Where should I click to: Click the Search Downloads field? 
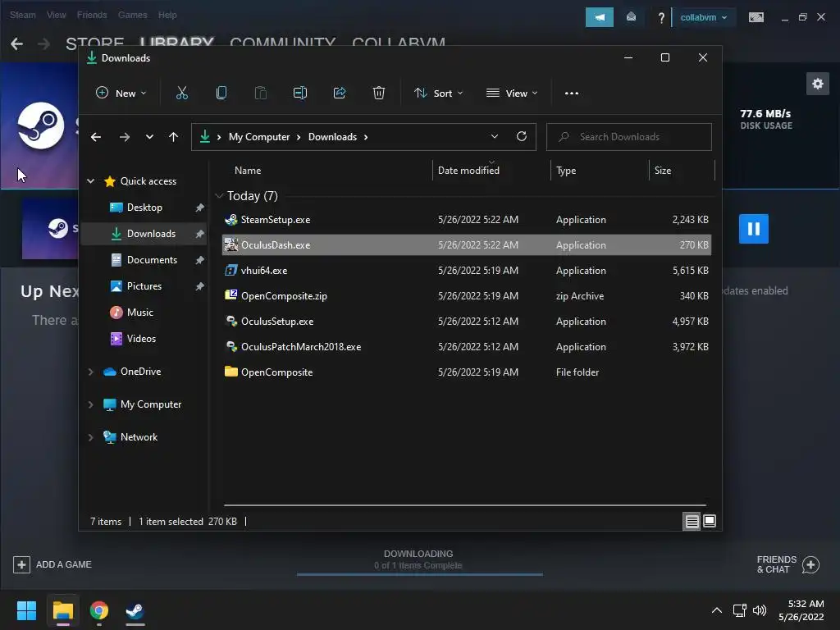(629, 137)
